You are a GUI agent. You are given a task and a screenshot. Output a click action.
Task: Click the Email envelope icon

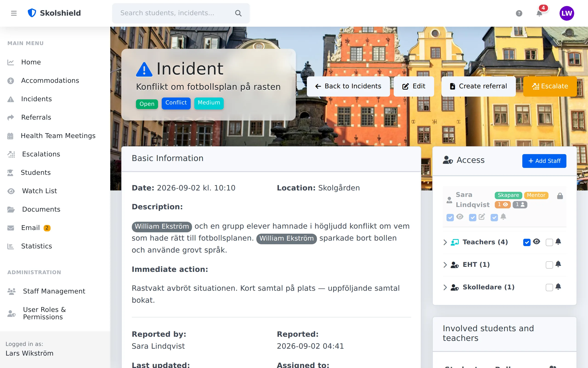pos(10,228)
